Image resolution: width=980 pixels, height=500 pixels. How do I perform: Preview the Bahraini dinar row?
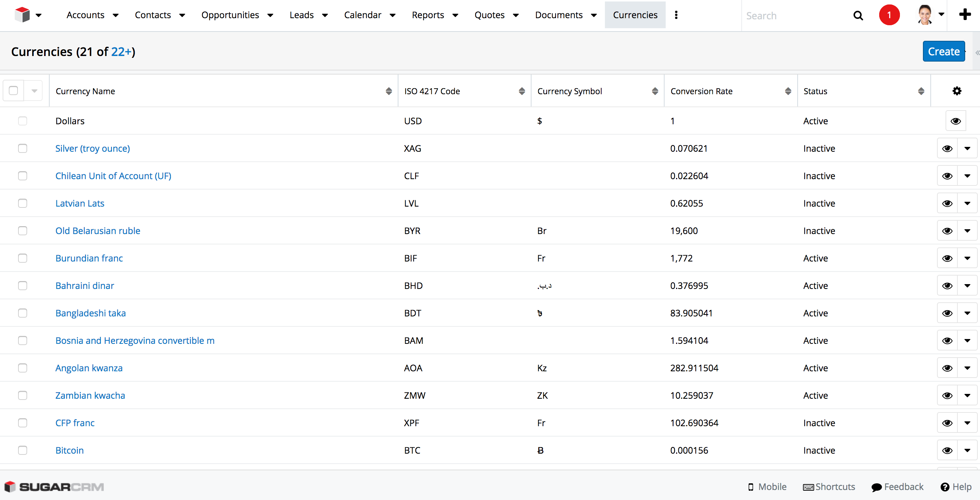click(947, 286)
